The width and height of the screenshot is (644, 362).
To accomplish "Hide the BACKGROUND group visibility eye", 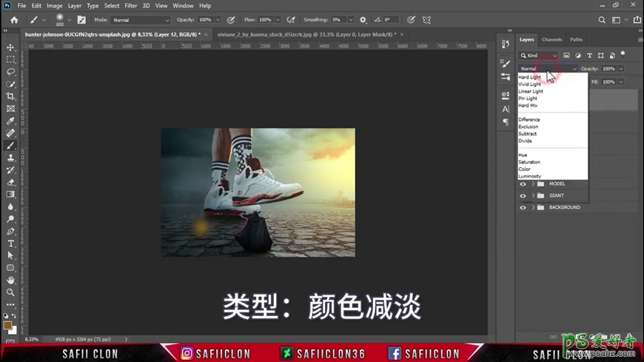I will pos(523,207).
